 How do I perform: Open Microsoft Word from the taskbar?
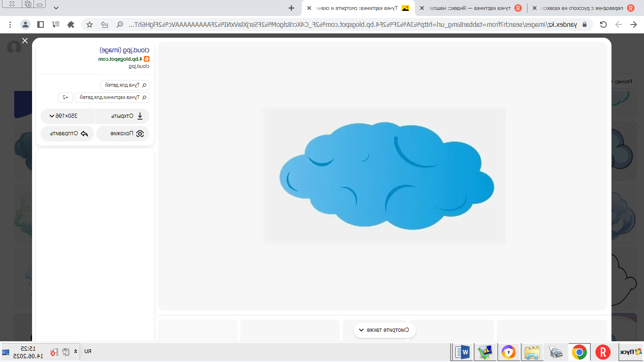462,352
